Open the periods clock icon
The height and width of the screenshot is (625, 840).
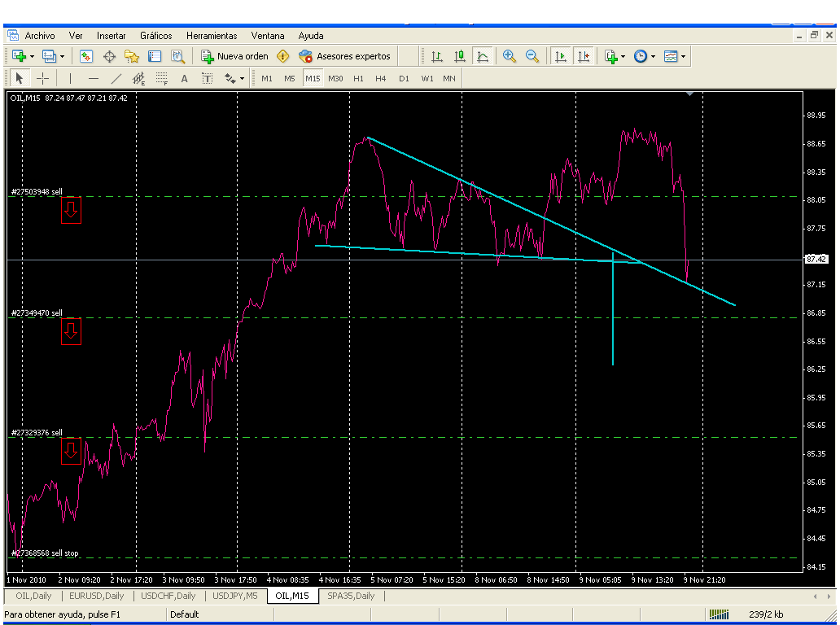pyautogui.click(x=641, y=56)
